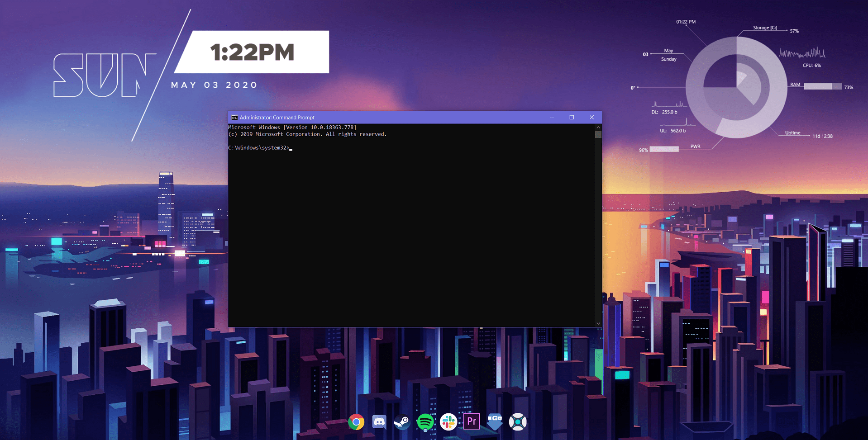Click the blue download-arrow app icon in dock
Viewport: 868px width, 440px height.
[494, 422]
